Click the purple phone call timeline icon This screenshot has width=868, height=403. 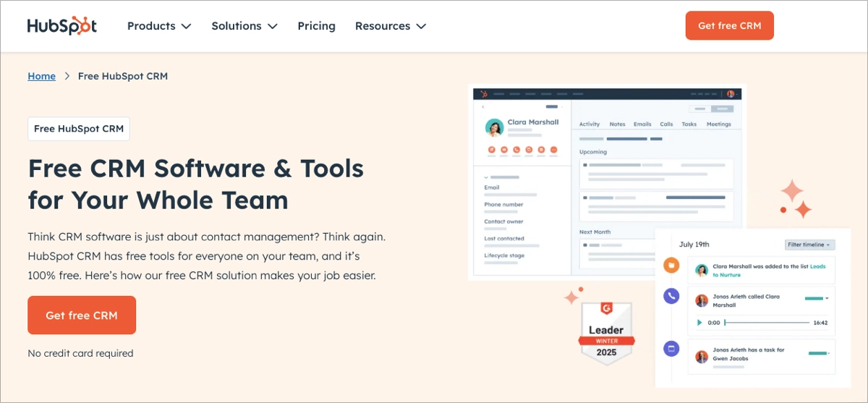click(671, 295)
